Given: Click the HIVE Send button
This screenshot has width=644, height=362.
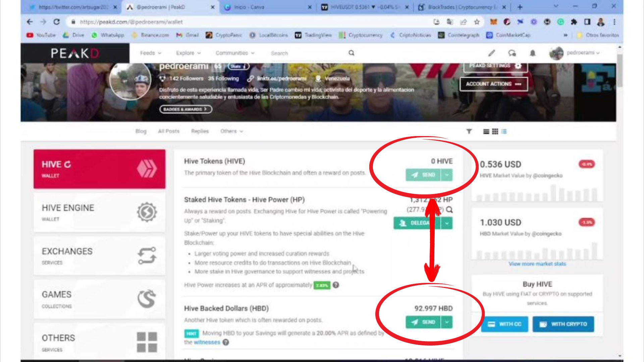Looking at the screenshot, I should click(x=423, y=175).
